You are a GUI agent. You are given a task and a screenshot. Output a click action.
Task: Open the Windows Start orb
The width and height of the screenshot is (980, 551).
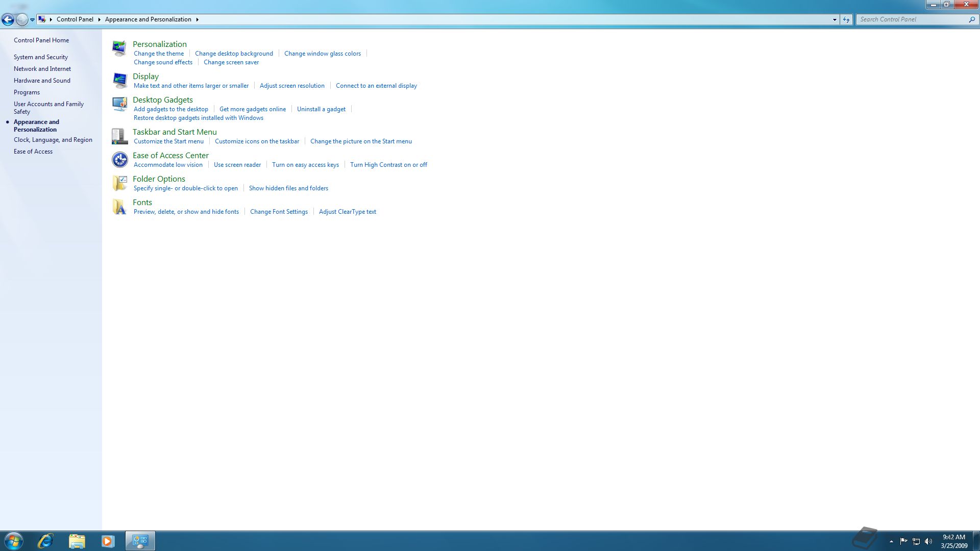(14, 541)
